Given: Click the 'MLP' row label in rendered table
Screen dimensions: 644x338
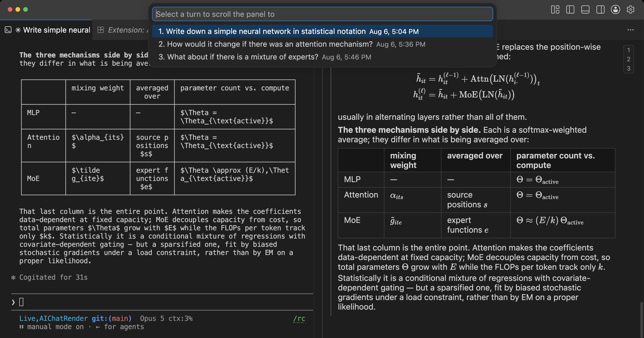Looking at the screenshot, I should click(352, 179).
